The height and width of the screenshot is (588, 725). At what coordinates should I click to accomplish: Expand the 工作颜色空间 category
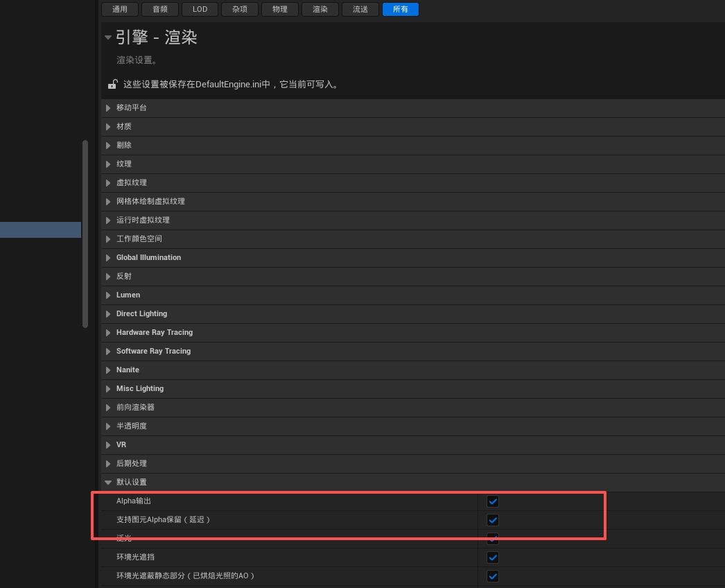pyautogui.click(x=108, y=239)
